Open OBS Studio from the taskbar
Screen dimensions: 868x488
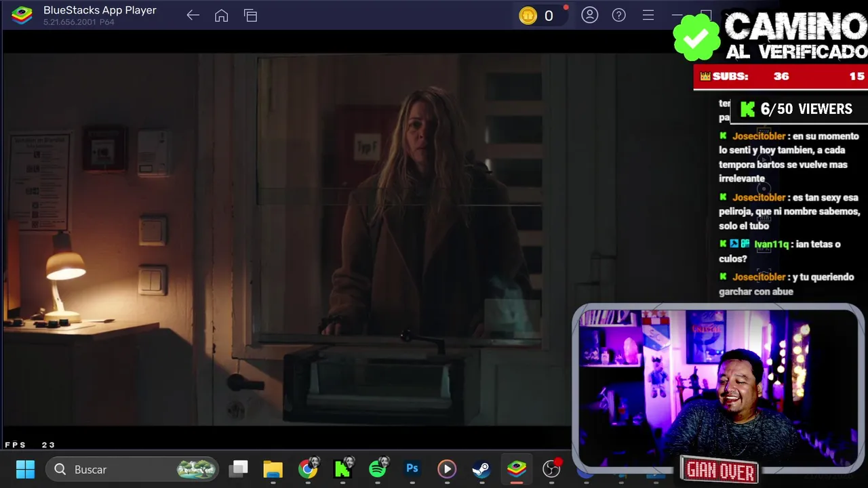(x=552, y=468)
